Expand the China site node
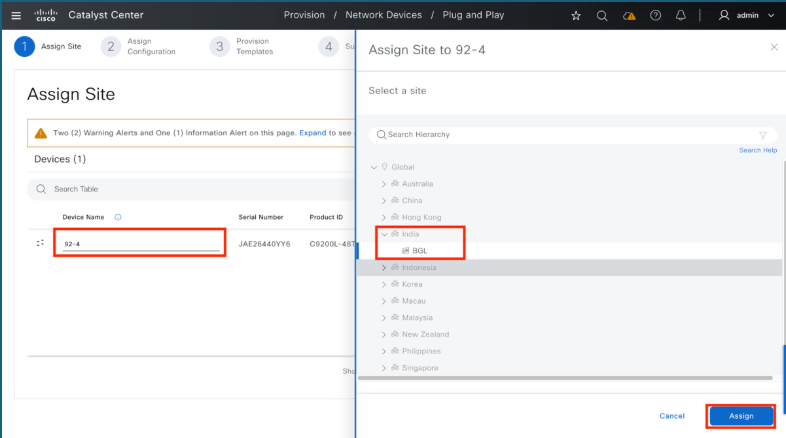This screenshot has height=438, width=786. pos(383,200)
